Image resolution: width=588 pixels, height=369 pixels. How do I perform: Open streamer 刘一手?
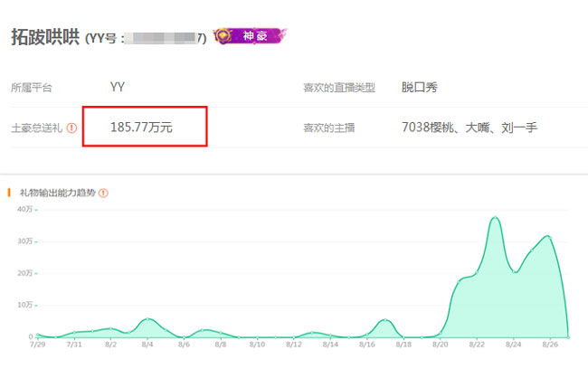[x=519, y=128]
